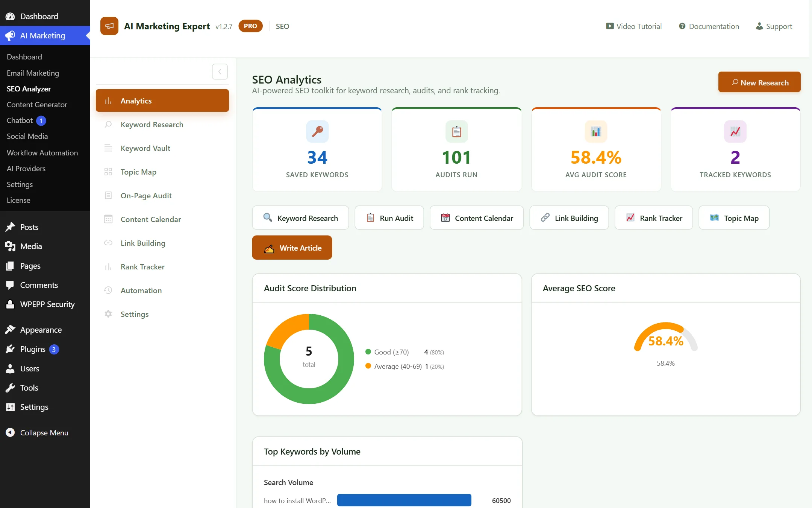Click the Video Tutorial play icon
The image size is (812, 508).
(x=609, y=26)
